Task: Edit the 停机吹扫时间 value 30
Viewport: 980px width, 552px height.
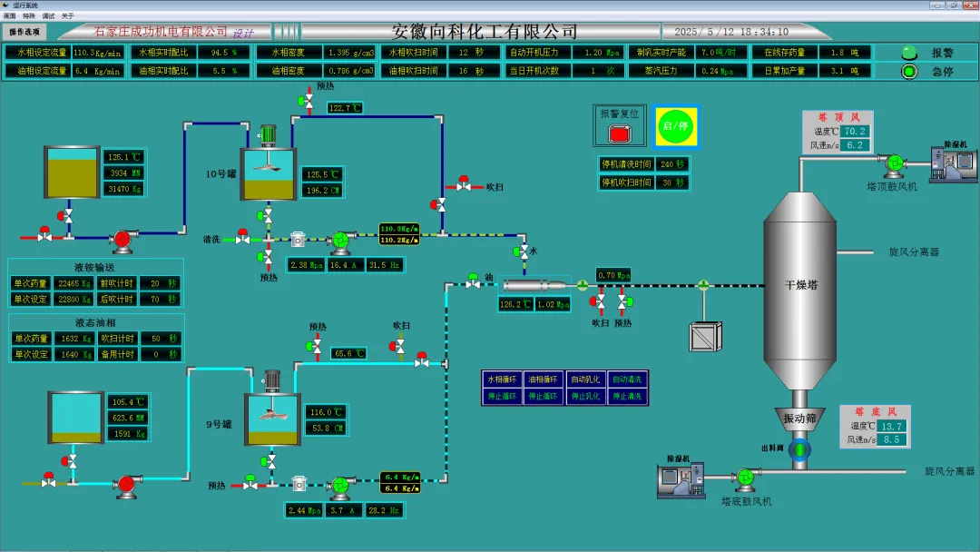Action: [x=671, y=182]
